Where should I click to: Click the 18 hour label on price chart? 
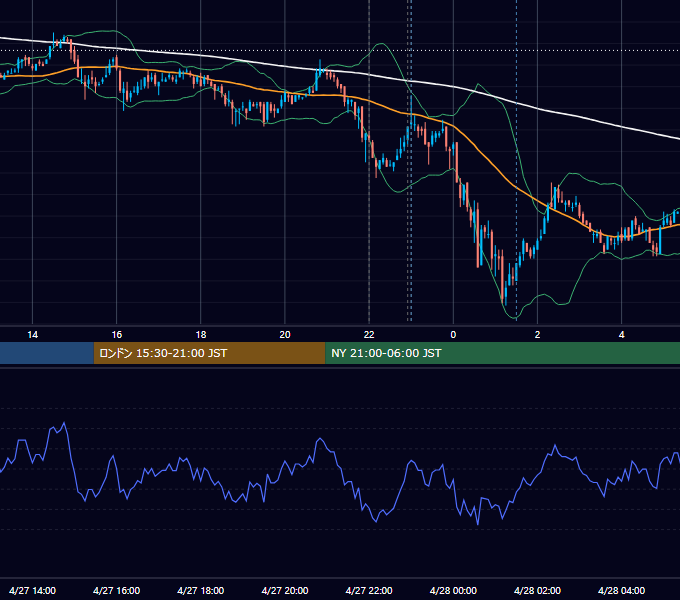coord(201,335)
